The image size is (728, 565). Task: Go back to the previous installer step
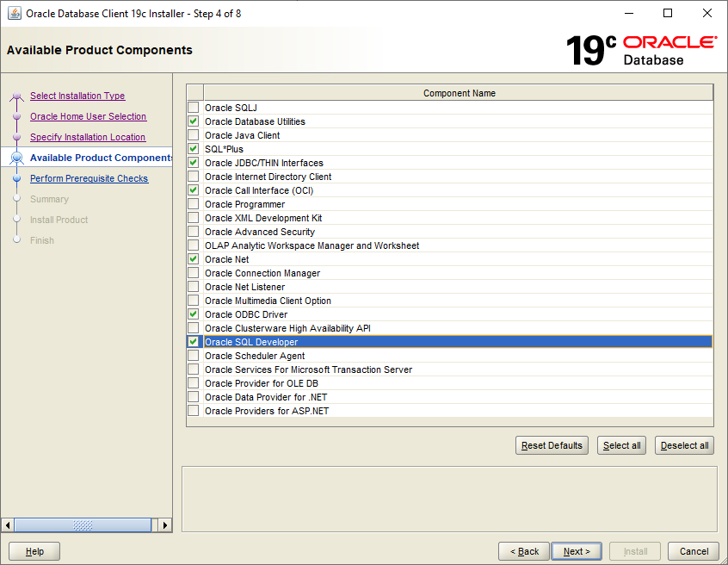(x=524, y=551)
